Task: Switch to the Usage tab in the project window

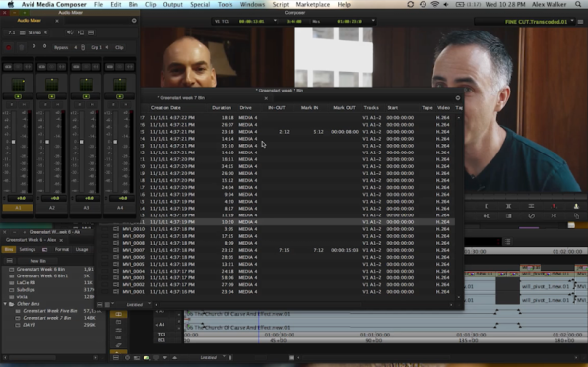Action: coord(82,249)
